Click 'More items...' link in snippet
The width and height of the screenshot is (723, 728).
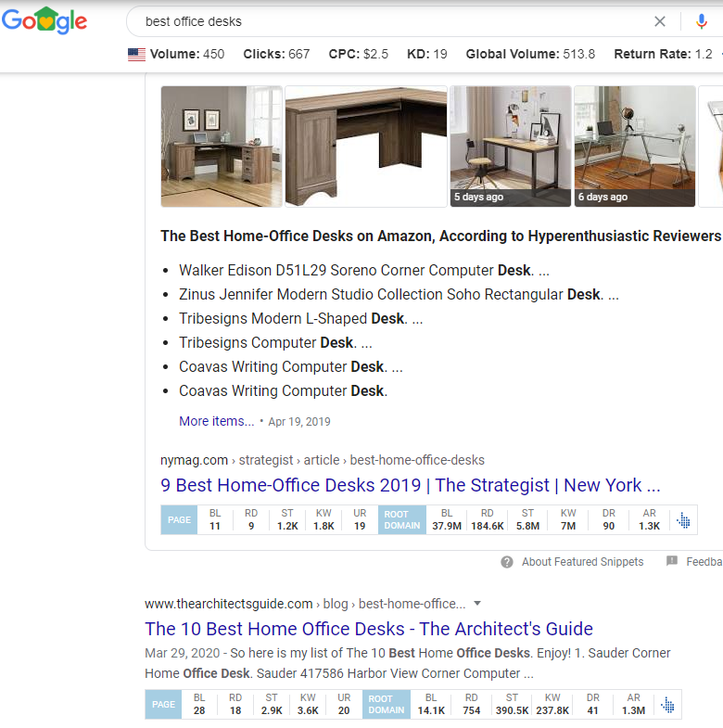pyautogui.click(x=216, y=421)
